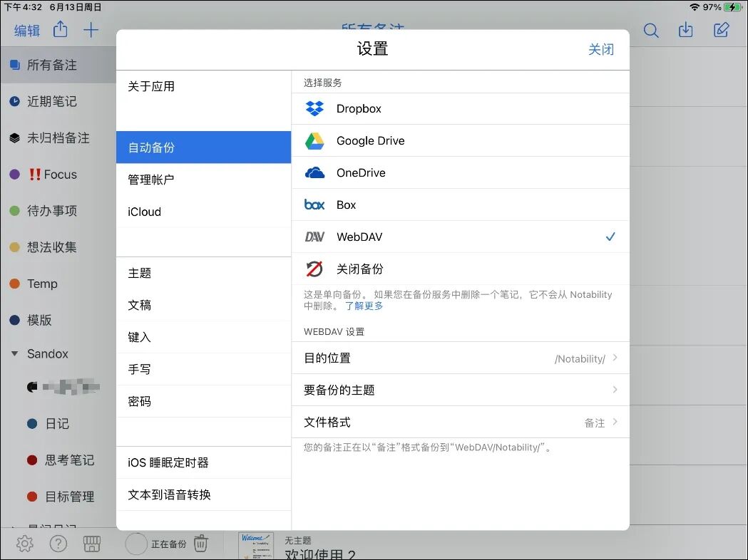Open 文稿 settings section
748x560 pixels.
pos(204,305)
